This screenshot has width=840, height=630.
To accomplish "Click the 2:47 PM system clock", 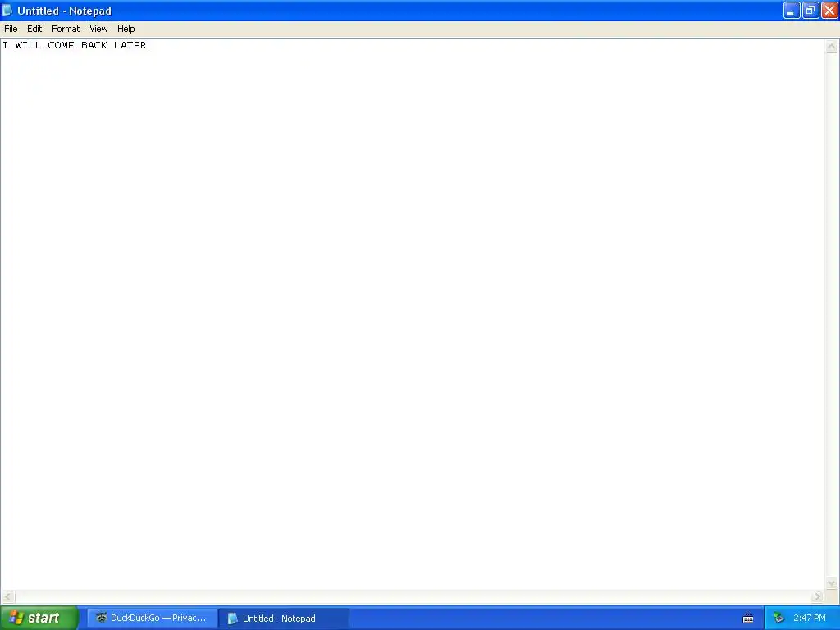I will tap(810, 619).
